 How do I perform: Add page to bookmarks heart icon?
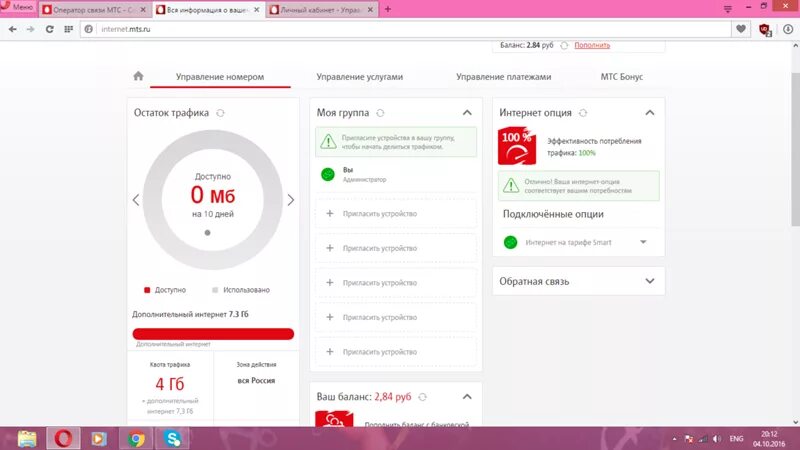741,30
